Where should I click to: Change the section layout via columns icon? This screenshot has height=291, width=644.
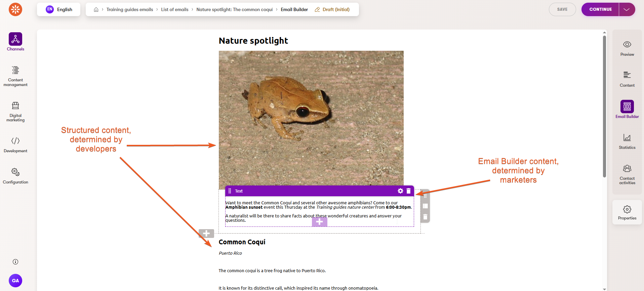(425, 206)
